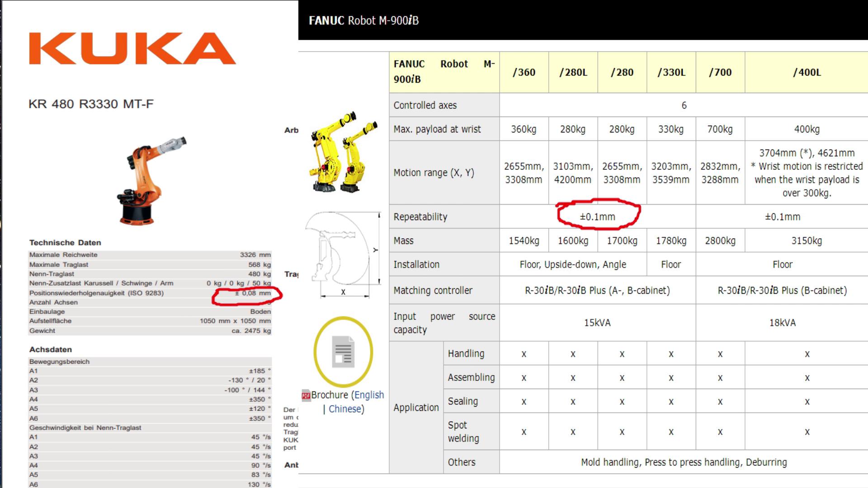The width and height of the screenshot is (868, 488).
Task: Click the 15kVA power cell
Action: [598, 323]
